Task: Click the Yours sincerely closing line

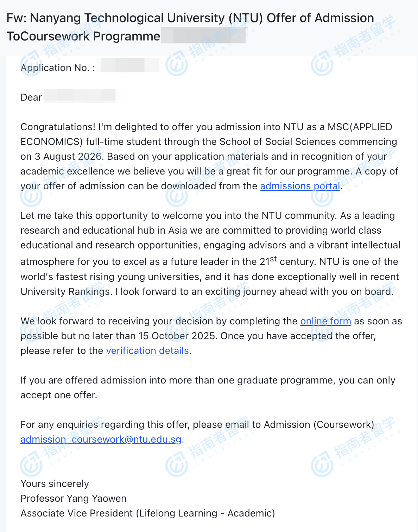Action: [x=55, y=484]
